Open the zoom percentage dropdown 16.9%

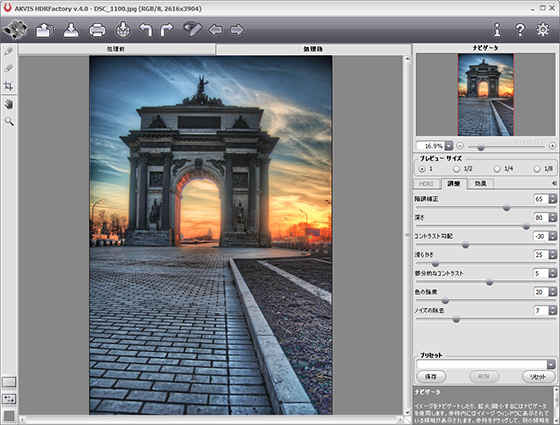point(449,146)
